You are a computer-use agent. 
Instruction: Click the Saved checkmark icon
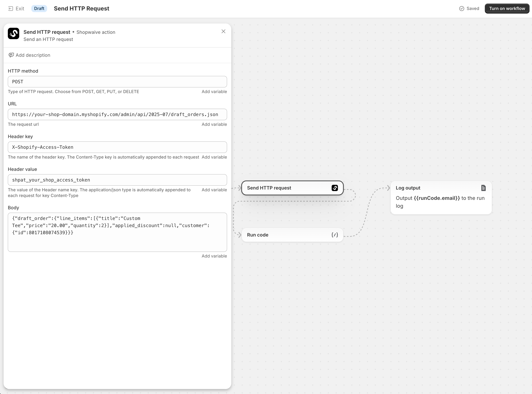click(462, 9)
